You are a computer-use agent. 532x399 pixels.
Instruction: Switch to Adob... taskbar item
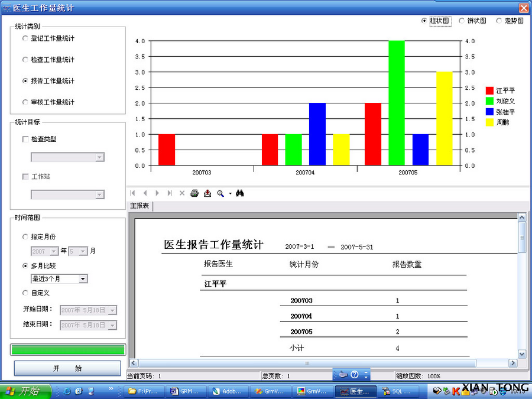pyautogui.click(x=228, y=391)
